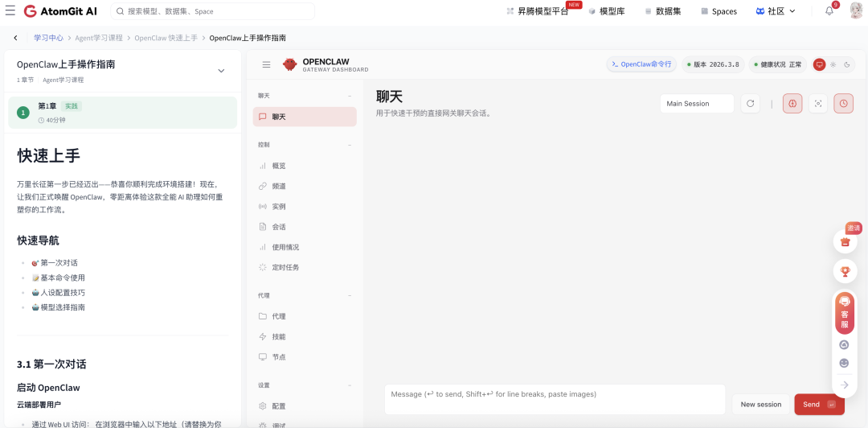Switch to light sun theme
The image size is (868, 428).
833,64
